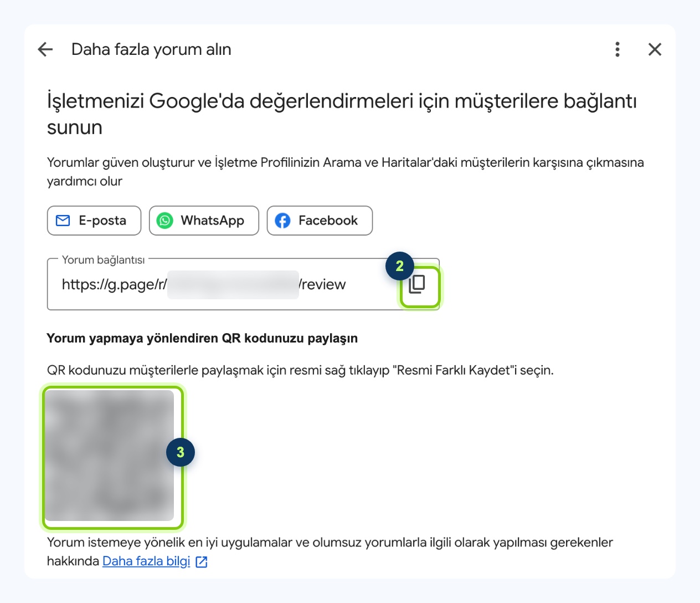
Task: Click the 'Yorum yapmaya yönlendiren QR kodunuzu paylaşın' heading
Action: pyautogui.click(x=202, y=338)
